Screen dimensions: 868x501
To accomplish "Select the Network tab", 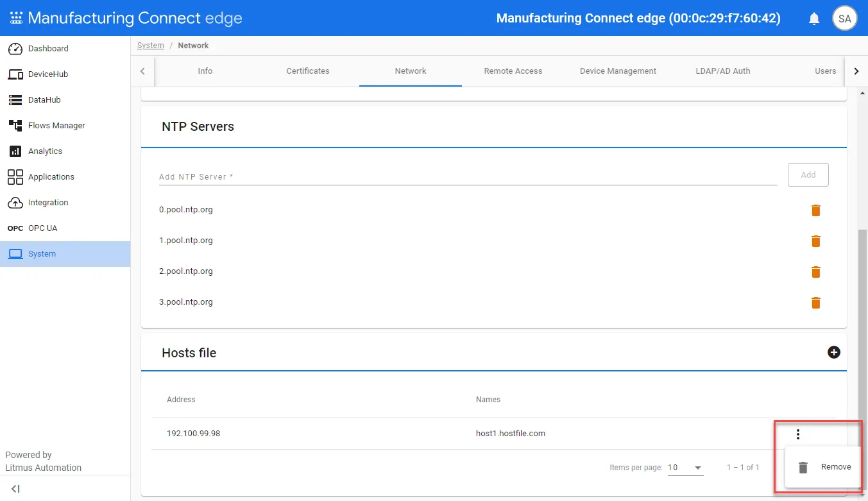I will click(x=411, y=71).
